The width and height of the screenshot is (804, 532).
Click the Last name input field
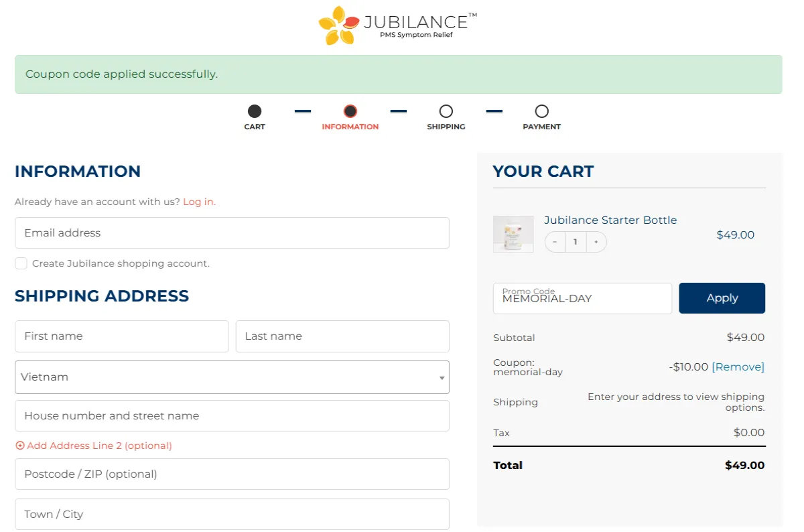[x=342, y=336]
